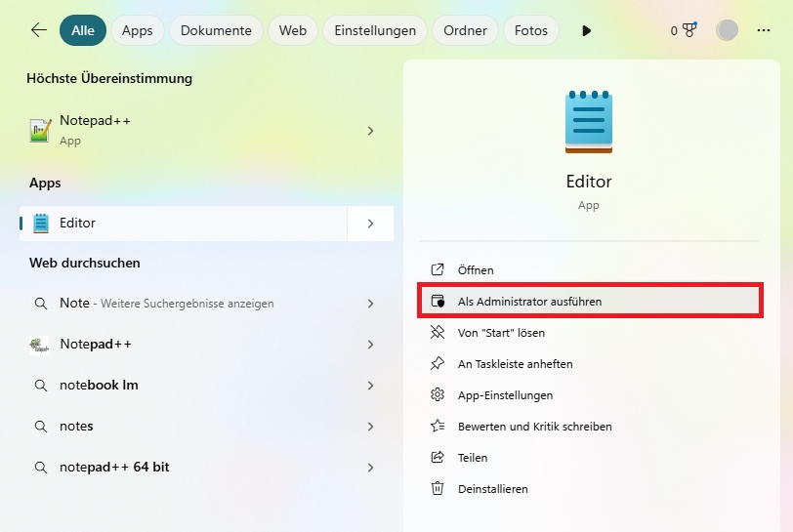Switch to the Fotos filter tab
The image size is (793, 532).
pyautogui.click(x=531, y=30)
